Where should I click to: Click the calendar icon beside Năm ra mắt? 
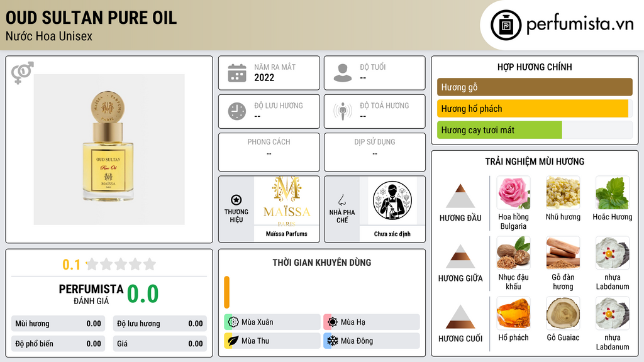click(237, 73)
